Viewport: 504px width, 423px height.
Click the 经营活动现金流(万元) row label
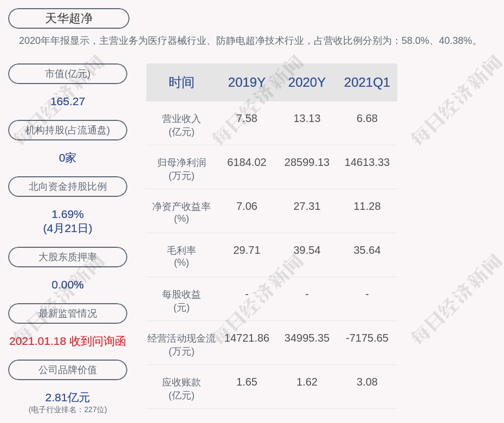click(182, 345)
